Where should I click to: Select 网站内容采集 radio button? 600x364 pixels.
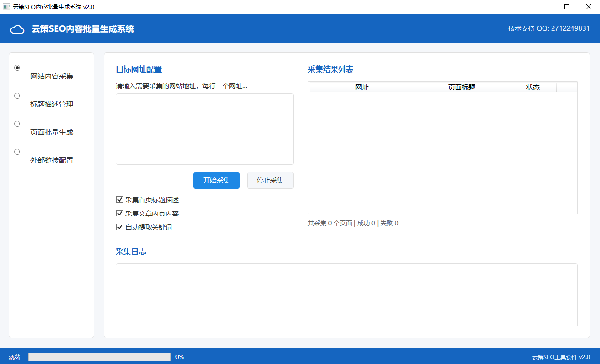click(17, 68)
